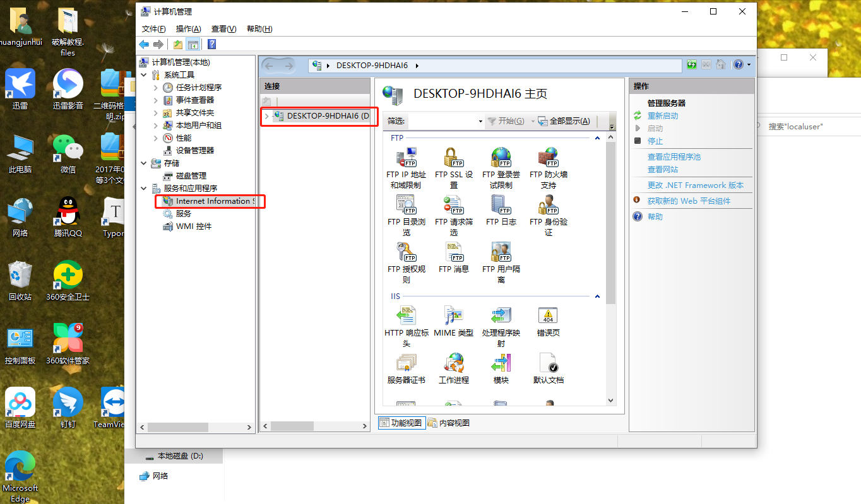Open the 帮助(H) menu
Screen dimensions: 861x504
click(259, 29)
